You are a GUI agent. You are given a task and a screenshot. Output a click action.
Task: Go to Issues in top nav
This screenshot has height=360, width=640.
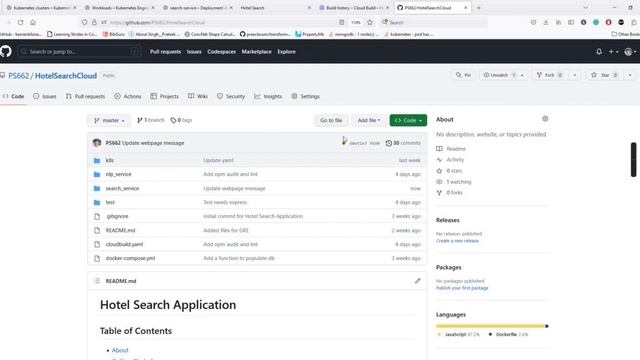coord(194,52)
